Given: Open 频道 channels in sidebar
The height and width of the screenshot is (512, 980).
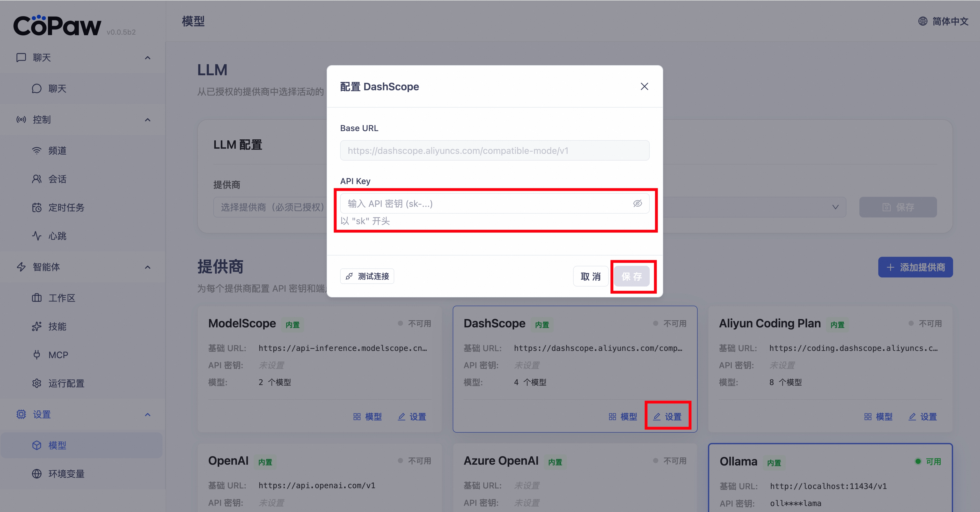Looking at the screenshot, I should [x=57, y=150].
